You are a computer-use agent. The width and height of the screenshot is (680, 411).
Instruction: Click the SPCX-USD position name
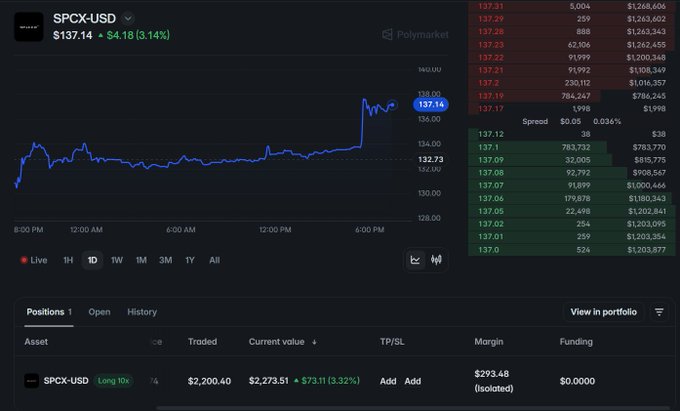point(66,381)
